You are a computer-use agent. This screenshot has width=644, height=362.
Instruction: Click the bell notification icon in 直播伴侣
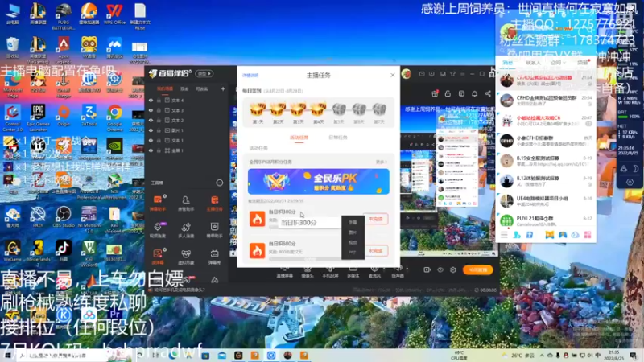(x=474, y=93)
